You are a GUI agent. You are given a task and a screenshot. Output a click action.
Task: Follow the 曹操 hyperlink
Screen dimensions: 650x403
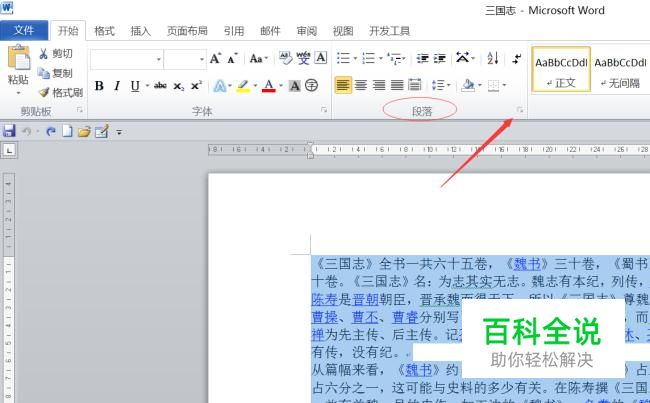point(325,317)
